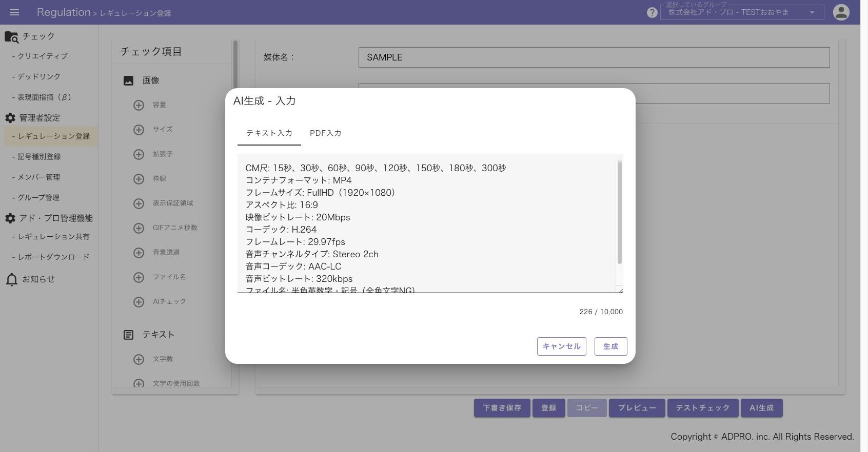The image size is (868, 452).
Task: Add the 枠線 check item
Action: coord(139,179)
